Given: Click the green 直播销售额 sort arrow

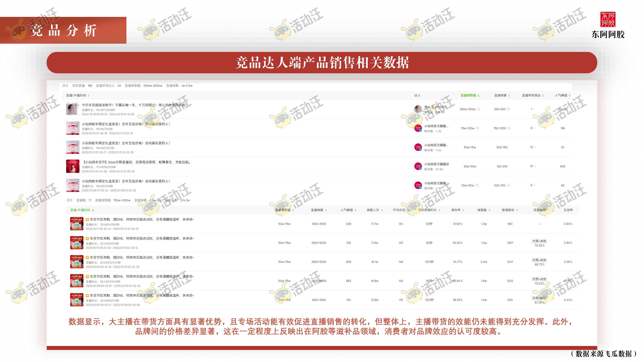Looking at the screenshot, I should (479, 95).
